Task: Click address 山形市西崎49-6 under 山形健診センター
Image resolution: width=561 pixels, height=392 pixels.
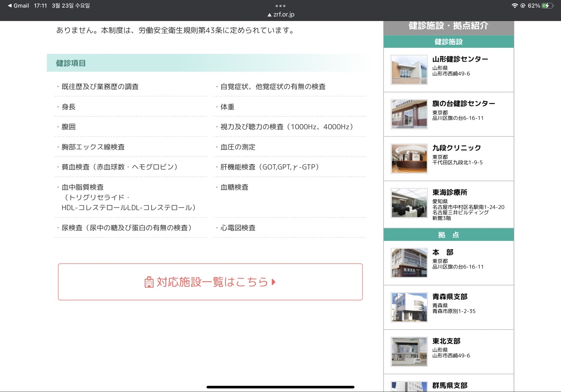Action: [451, 74]
